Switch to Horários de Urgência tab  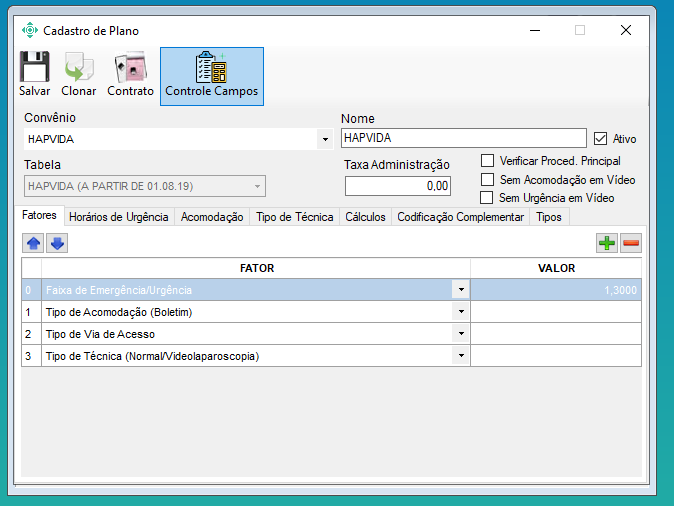click(x=118, y=217)
